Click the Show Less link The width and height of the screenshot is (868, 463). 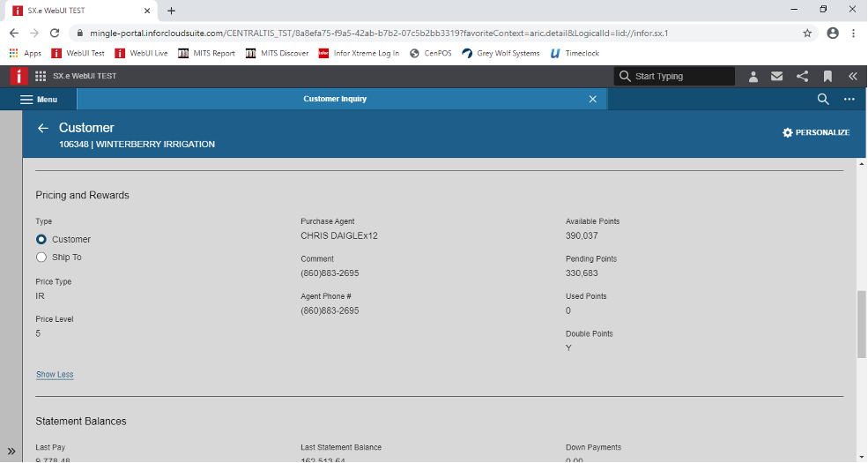coord(55,375)
